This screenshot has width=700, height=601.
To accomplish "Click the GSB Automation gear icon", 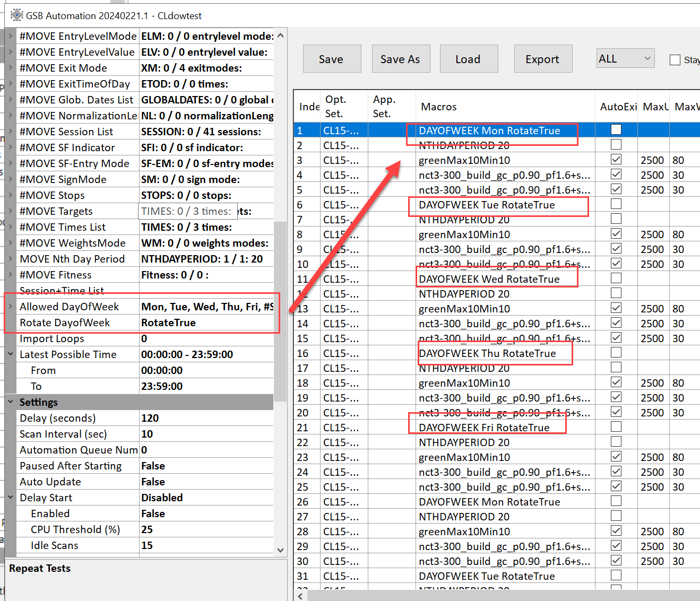I will click(x=16, y=15).
